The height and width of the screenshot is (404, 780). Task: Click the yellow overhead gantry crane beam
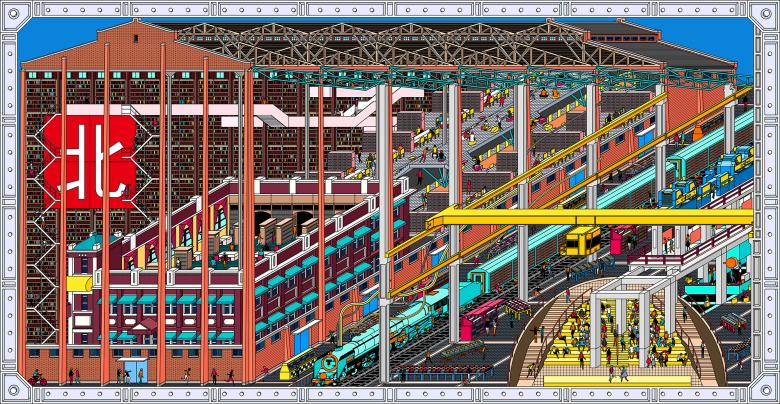coord(590,216)
